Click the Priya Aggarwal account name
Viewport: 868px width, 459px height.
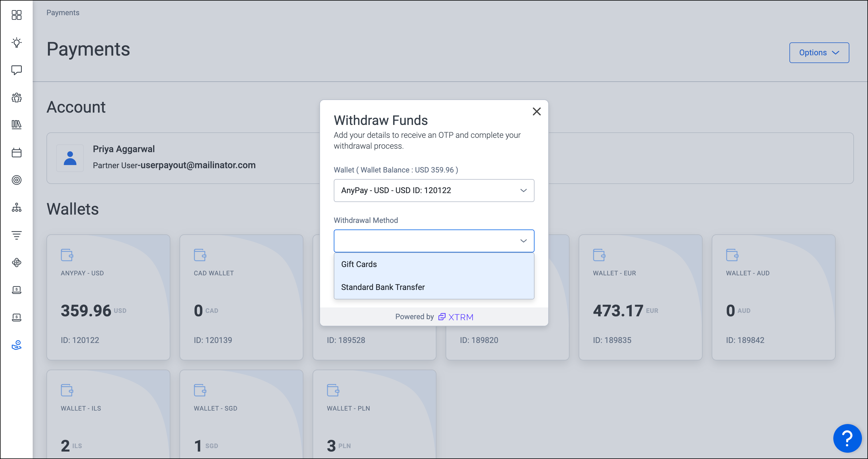tap(124, 149)
